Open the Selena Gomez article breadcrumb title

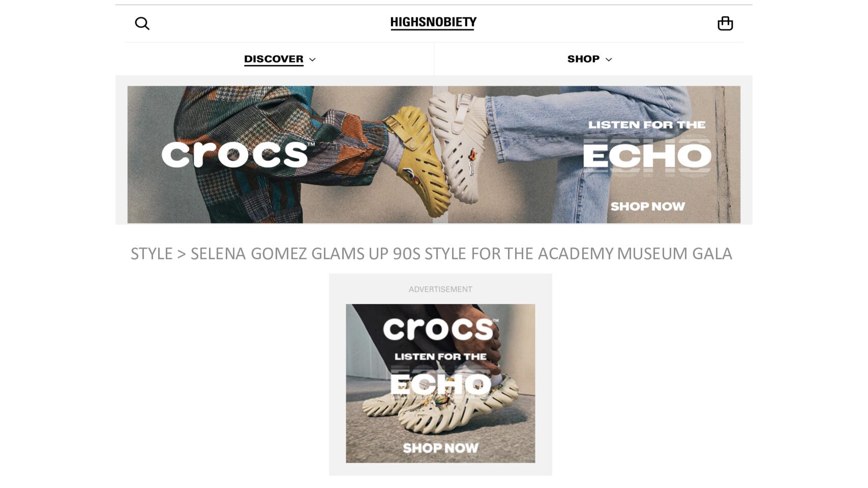tap(461, 253)
